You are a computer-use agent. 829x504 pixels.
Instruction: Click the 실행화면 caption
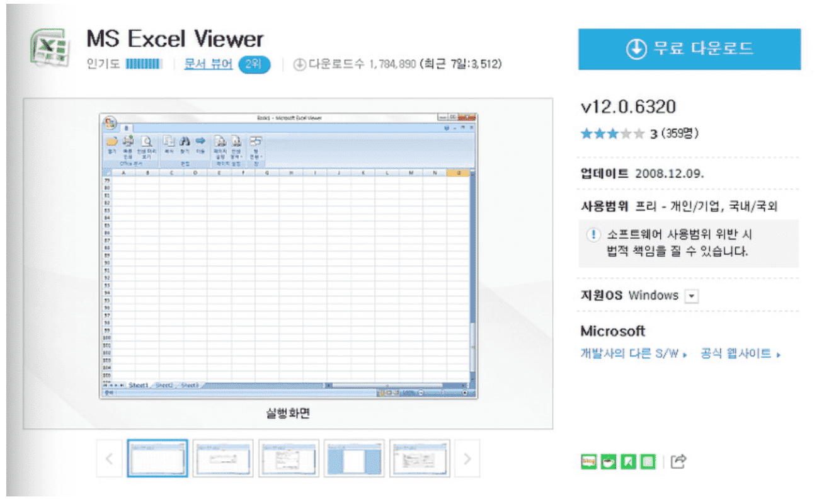288,414
